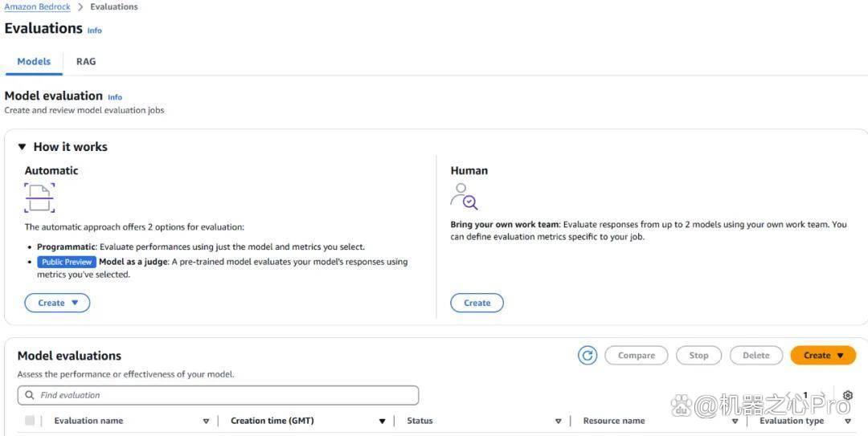Select the Models tab
The image size is (868, 436).
coord(34,61)
